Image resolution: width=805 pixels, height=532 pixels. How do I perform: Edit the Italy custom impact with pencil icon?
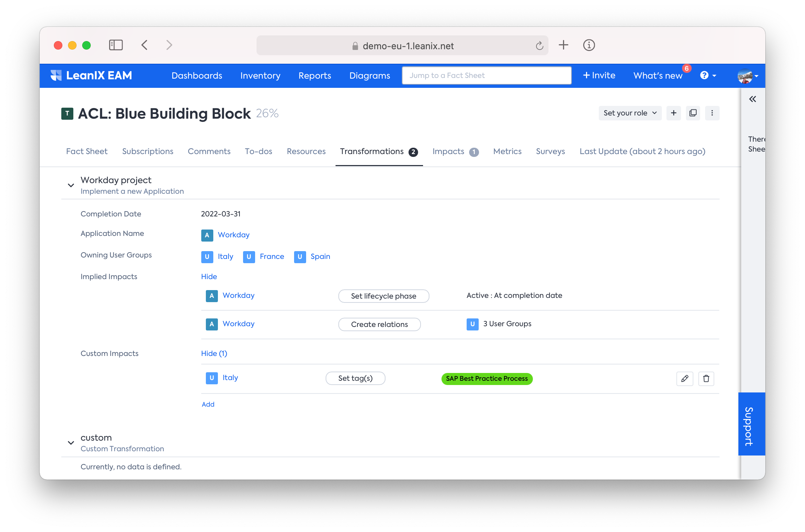(x=685, y=379)
